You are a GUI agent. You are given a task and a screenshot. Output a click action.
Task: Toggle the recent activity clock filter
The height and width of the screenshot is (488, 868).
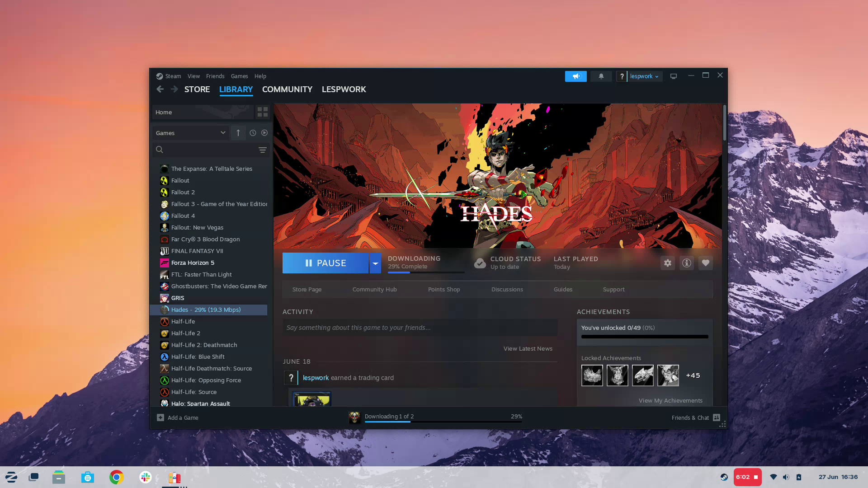point(253,133)
